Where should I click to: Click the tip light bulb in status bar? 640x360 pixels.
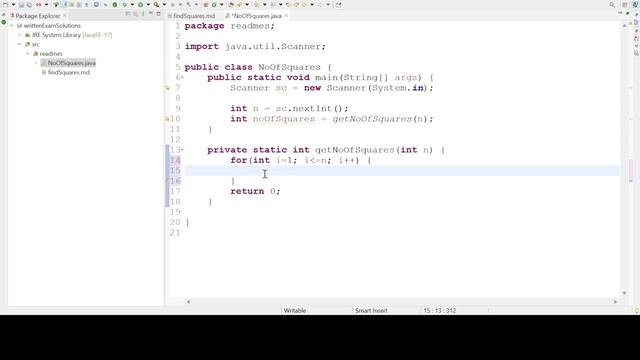click(636, 311)
